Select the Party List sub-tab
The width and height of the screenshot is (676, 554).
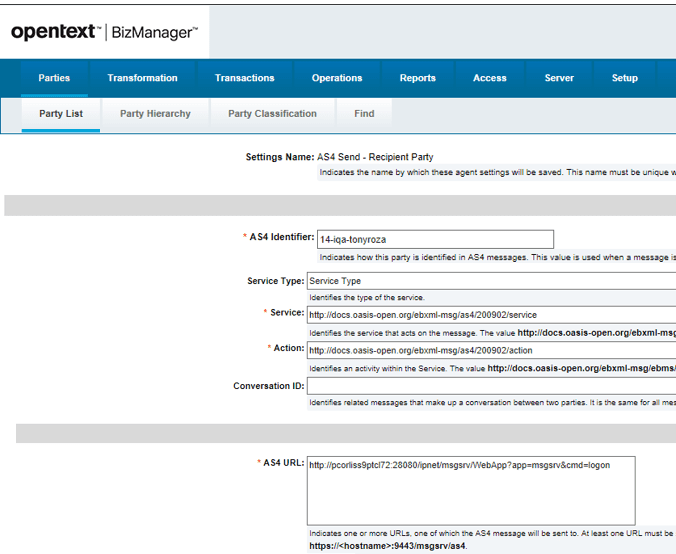click(61, 114)
